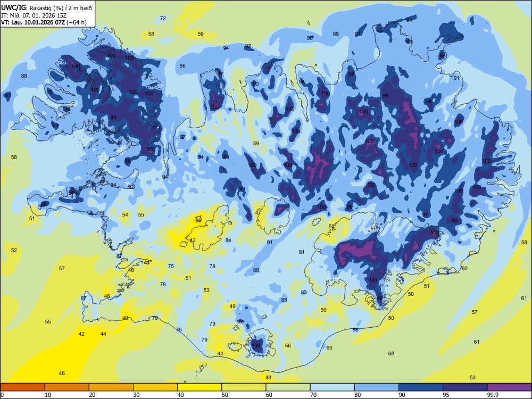Select the golden 30–40 legend swatch
This screenshot has width=532, height=399.
pos(155,387)
